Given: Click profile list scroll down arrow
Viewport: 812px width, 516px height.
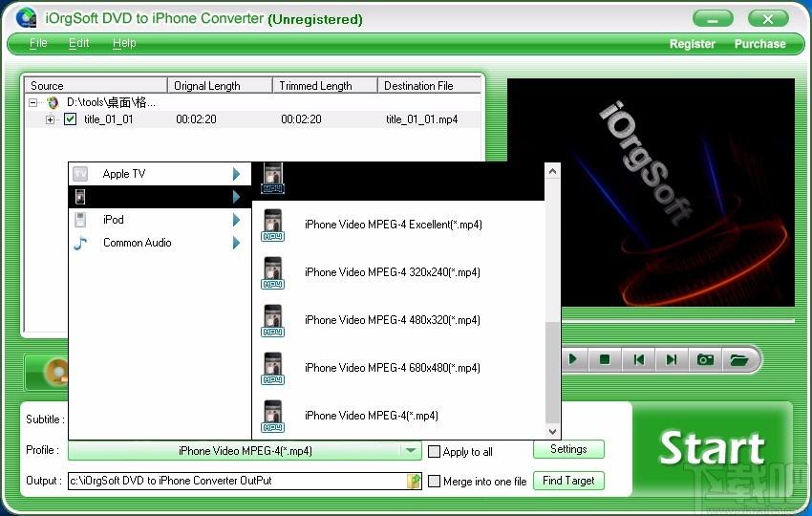Looking at the screenshot, I should 552,432.
